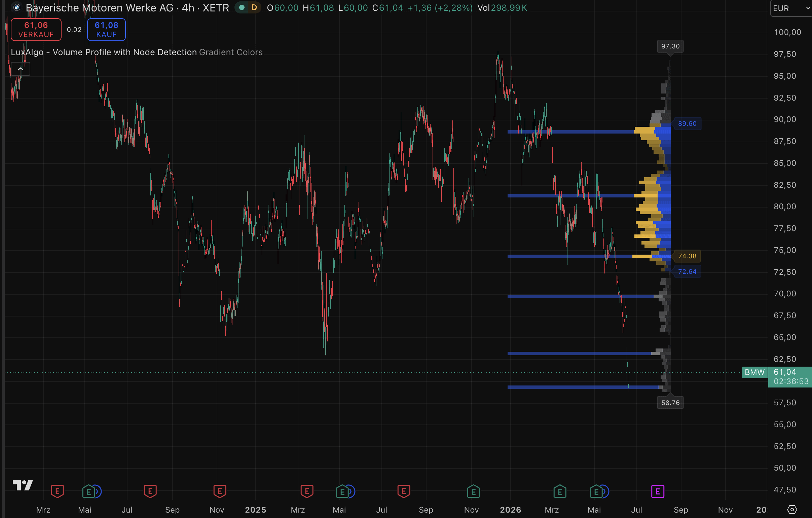Screen dimensions: 812x518
Task: Click the change value +1,36 (+2,28%)
Action: 440,8
